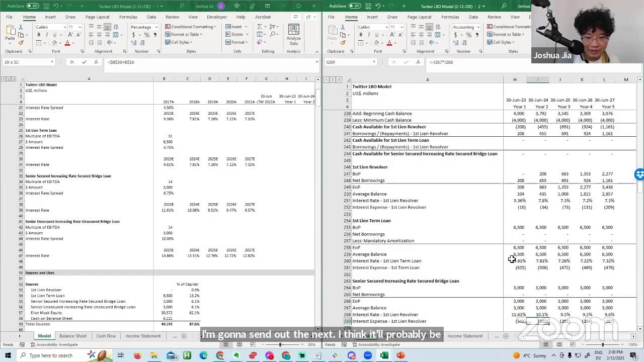Open Format as Table, left window
The height and width of the screenshot is (362, 644).
[184, 35]
